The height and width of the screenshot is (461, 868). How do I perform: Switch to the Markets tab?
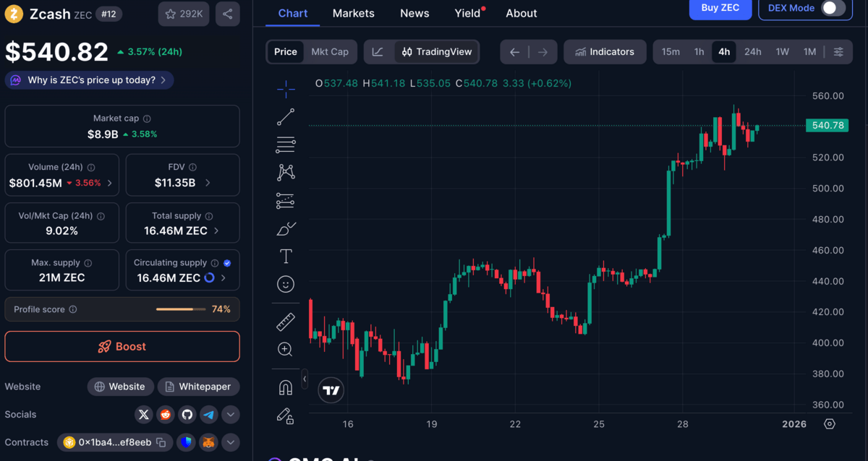click(353, 13)
